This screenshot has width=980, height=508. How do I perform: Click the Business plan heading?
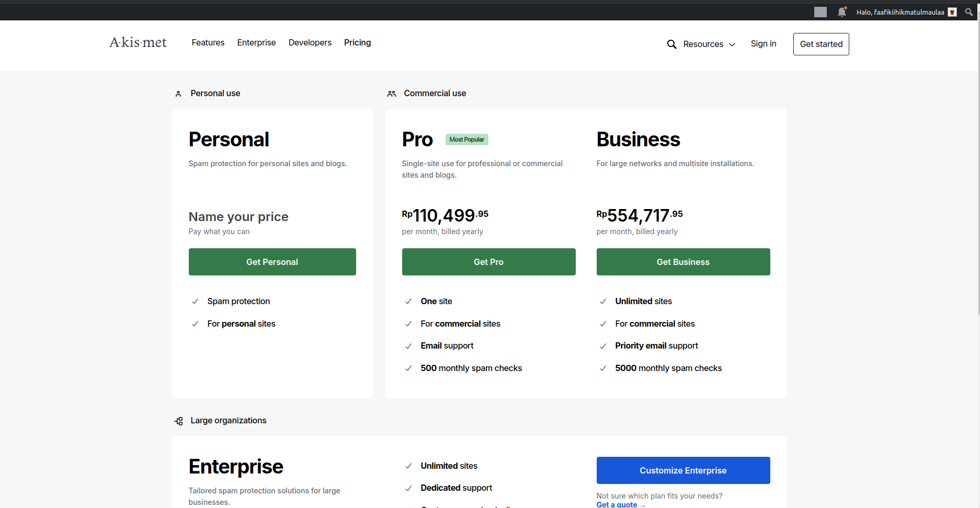point(639,140)
